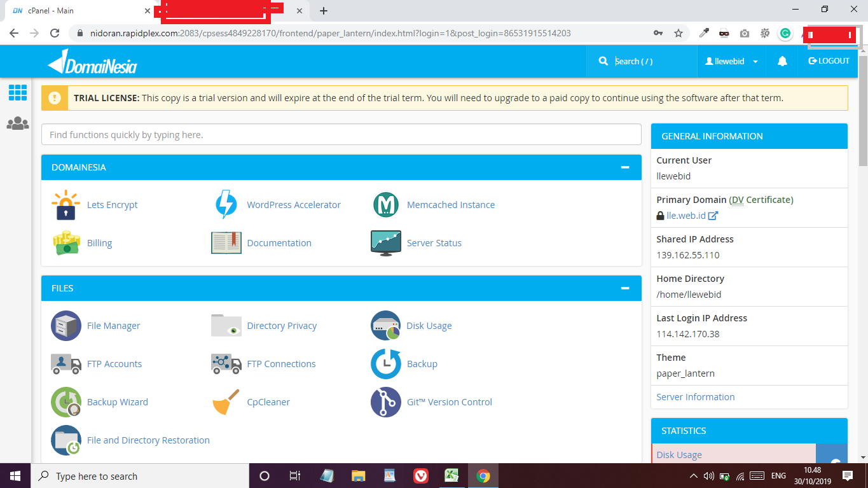Open the sidebar User Manager icon
The image size is (868, 488).
tap(18, 123)
